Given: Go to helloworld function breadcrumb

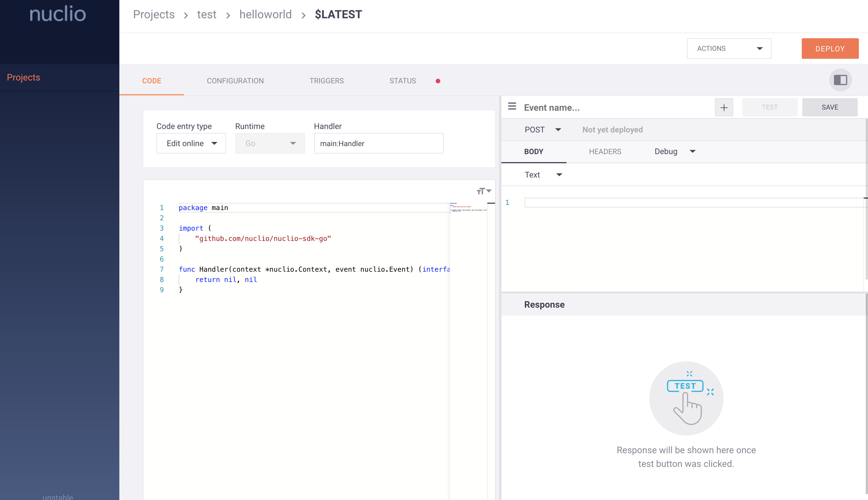Looking at the screenshot, I should 265,15.
